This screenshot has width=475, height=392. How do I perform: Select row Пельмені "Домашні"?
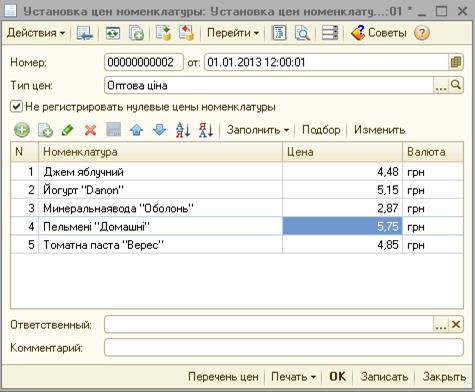(x=237, y=227)
